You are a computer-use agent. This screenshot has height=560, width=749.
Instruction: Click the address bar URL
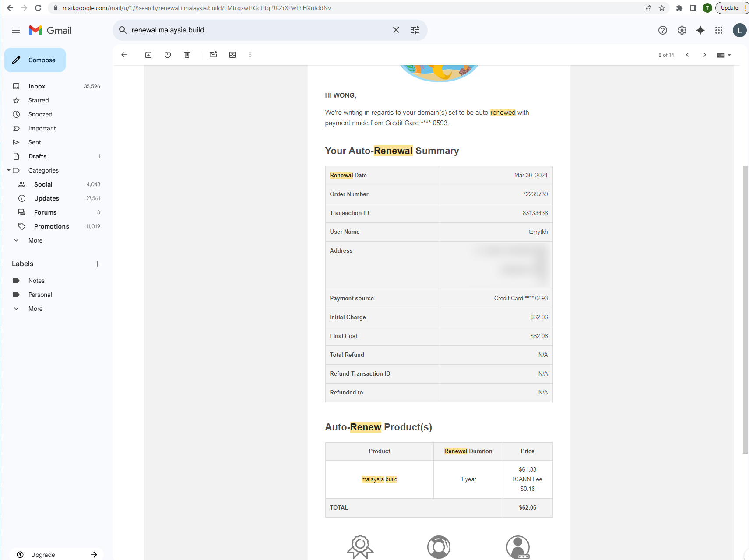[x=197, y=8]
